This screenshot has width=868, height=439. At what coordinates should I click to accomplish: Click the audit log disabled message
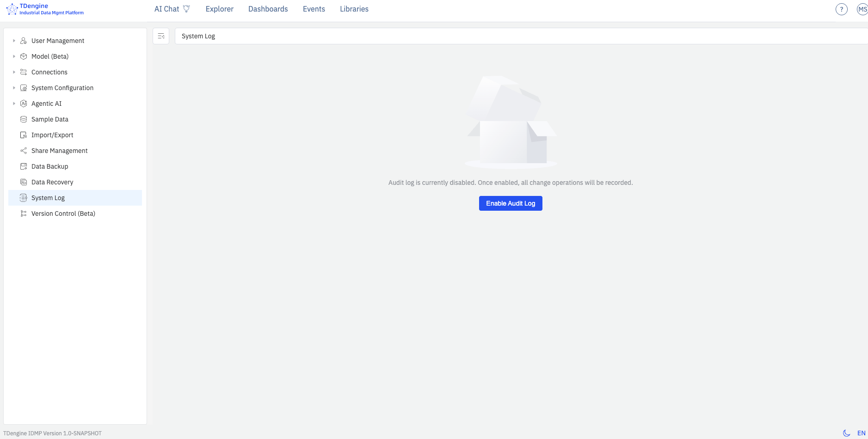point(511,183)
